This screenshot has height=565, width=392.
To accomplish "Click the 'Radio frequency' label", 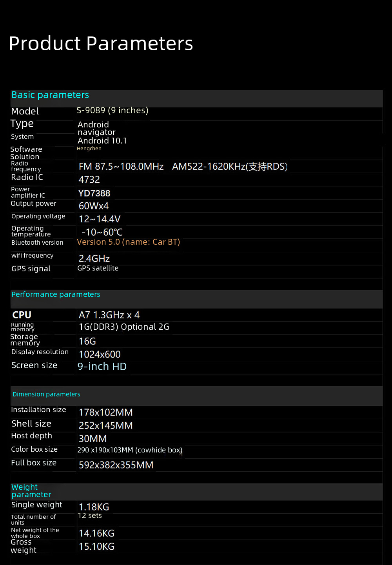I will click(26, 166).
